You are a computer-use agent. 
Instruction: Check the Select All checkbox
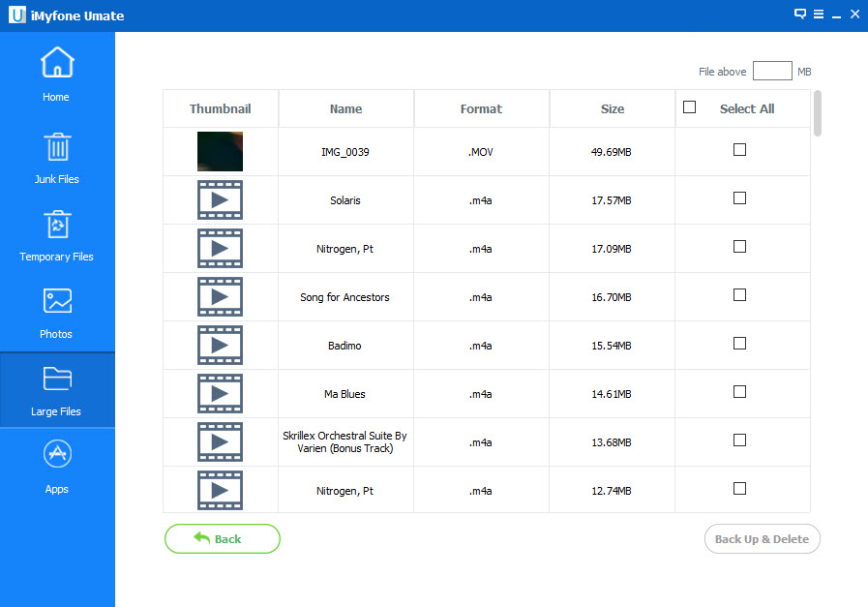[689, 107]
